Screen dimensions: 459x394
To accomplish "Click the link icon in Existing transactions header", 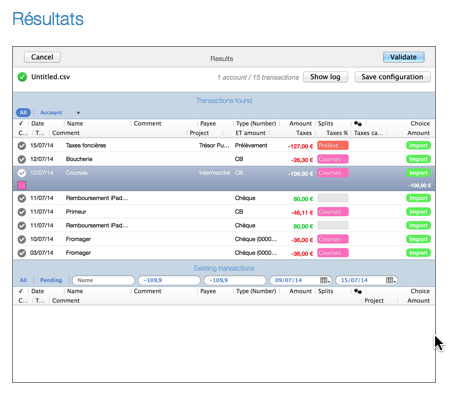I will [x=358, y=291].
